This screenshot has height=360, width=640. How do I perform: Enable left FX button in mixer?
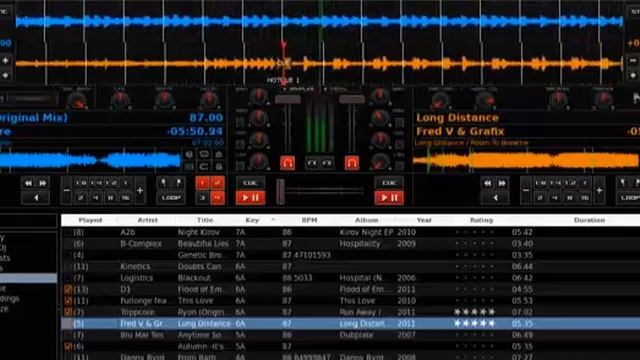coord(312,163)
